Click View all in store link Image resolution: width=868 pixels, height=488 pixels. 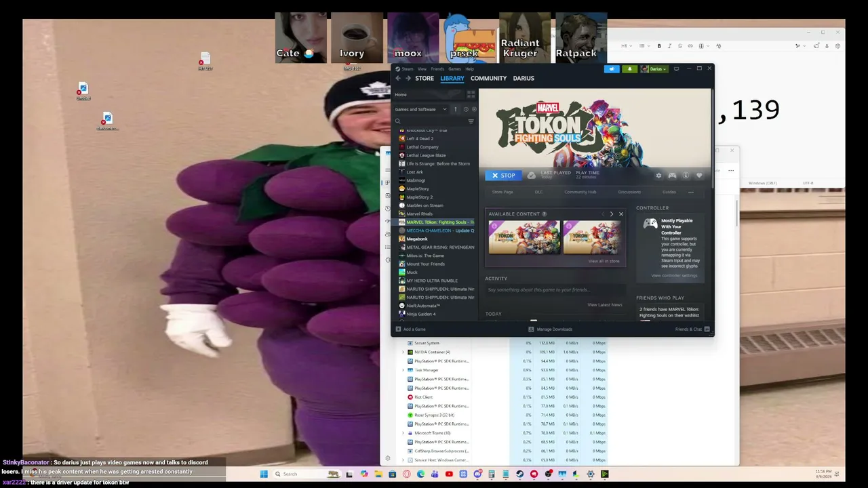[604, 261]
